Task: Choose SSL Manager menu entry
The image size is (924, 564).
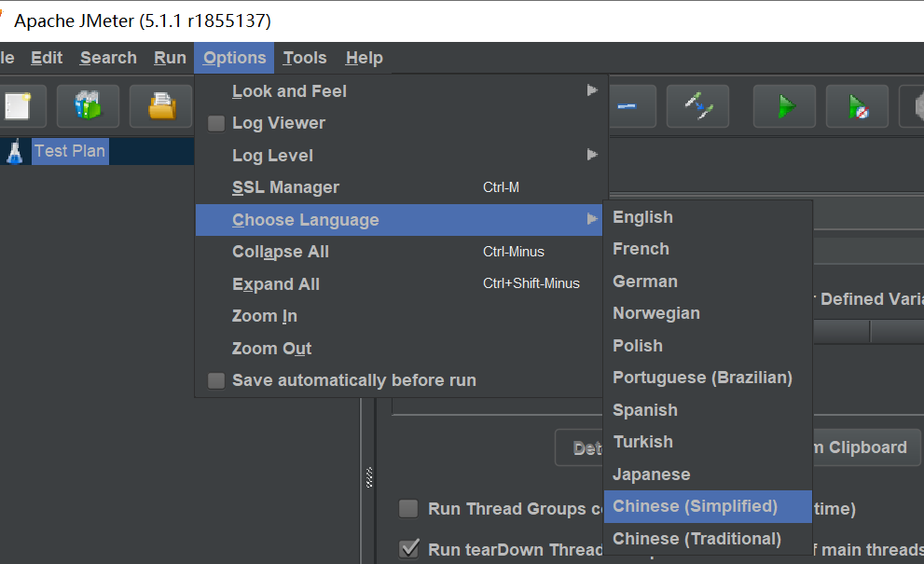Action: 399,187
